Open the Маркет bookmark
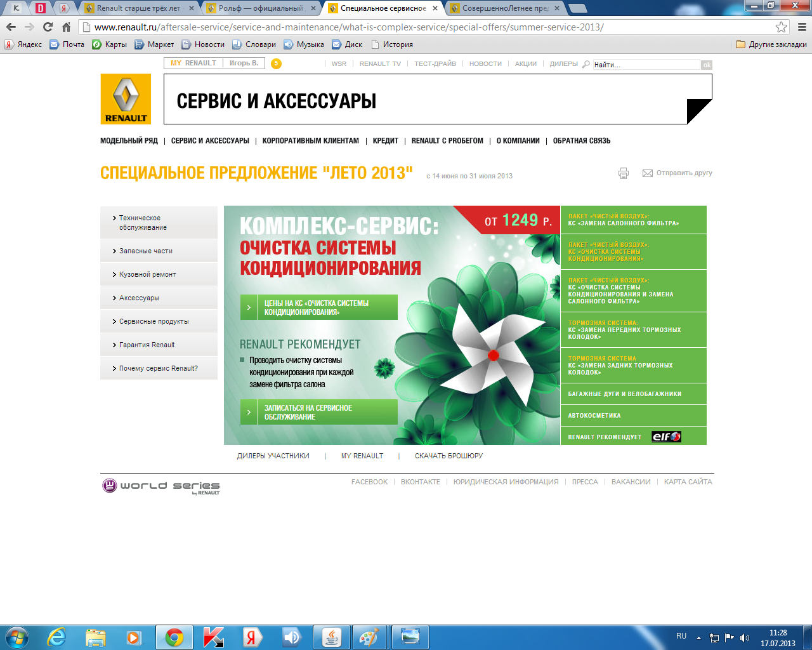Image resolution: width=812 pixels, height=650 pixels. pyautogui.click(x=154, y=44)
